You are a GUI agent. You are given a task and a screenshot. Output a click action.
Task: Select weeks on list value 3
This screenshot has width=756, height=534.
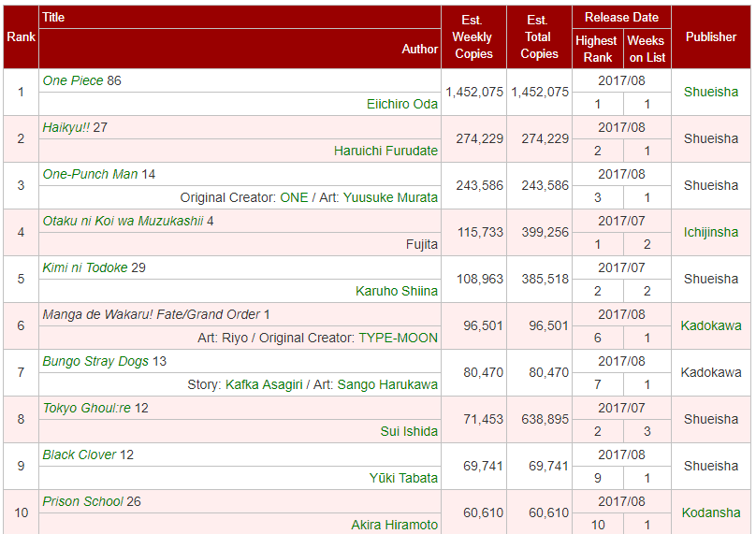(647, 431)
